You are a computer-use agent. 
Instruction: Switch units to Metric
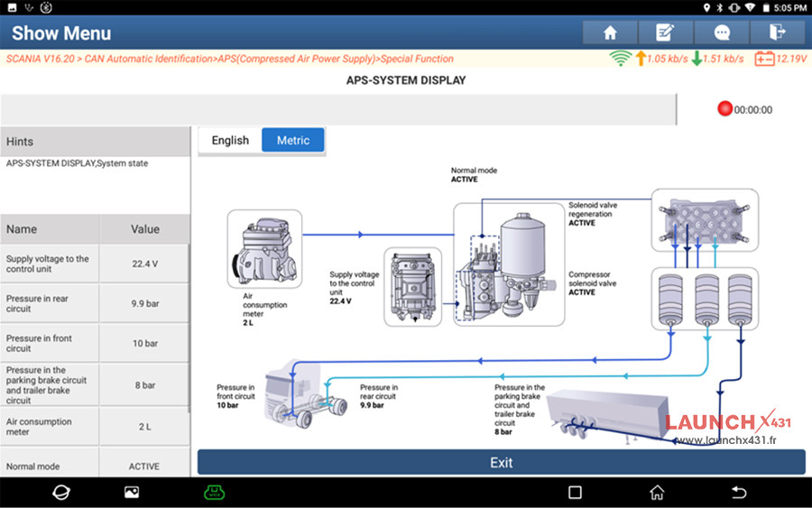pyautogui.click(x=293, y=141)
